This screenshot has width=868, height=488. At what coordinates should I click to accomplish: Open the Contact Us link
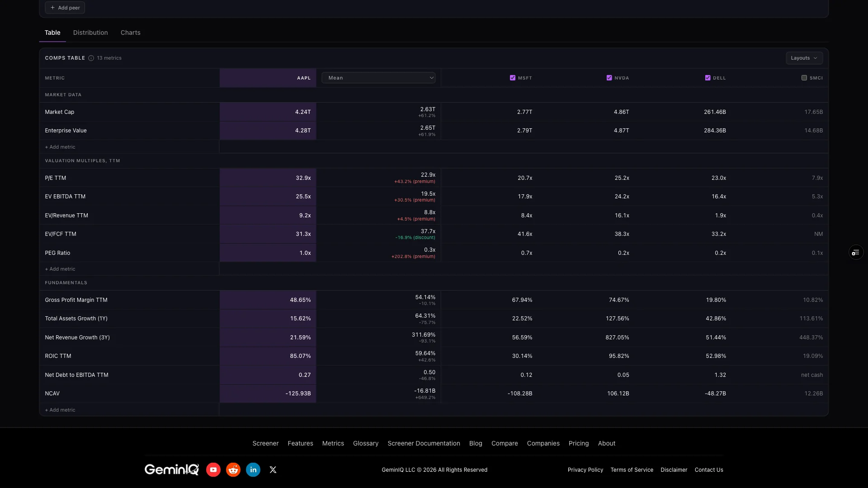click(x=709, y=470)
